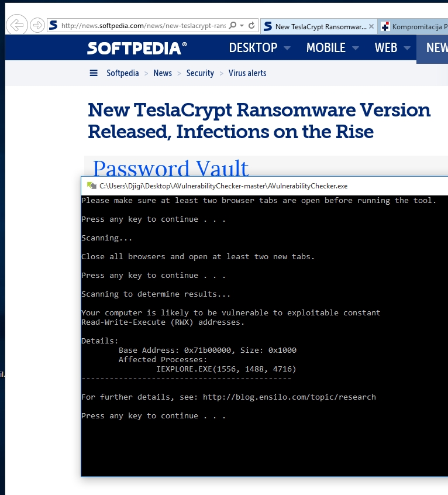Go to News breadcrumb link
The image size is (448, 495).
[163, 73]
